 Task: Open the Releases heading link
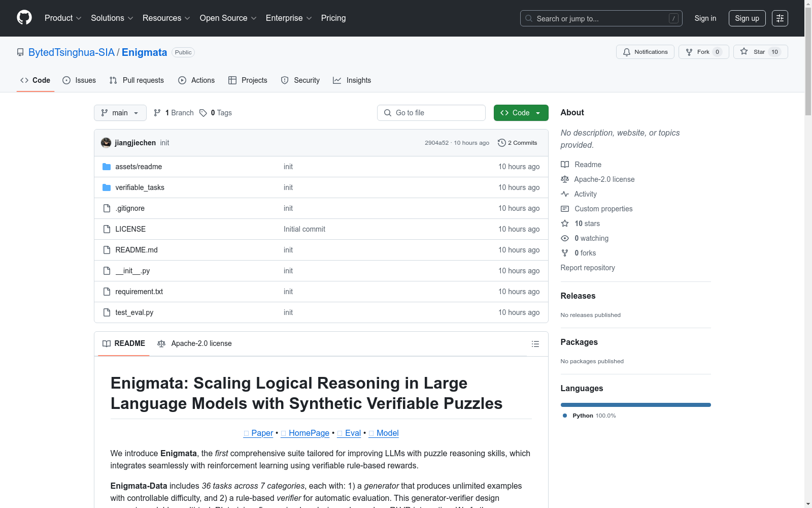[578, 296]
